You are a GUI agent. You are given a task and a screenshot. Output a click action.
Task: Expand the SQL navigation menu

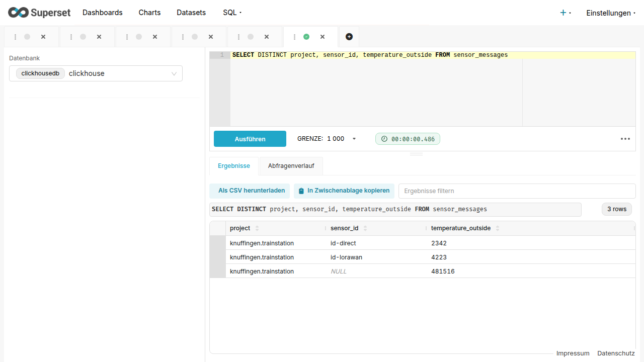click(232, 13)
